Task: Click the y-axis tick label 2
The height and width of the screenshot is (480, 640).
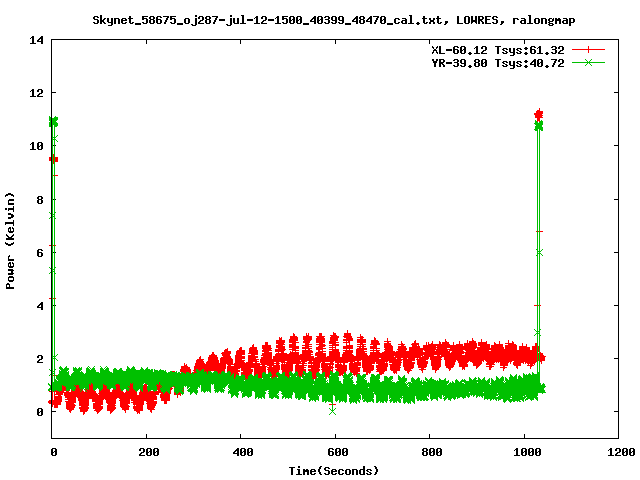Action: (x=40, y=359)
